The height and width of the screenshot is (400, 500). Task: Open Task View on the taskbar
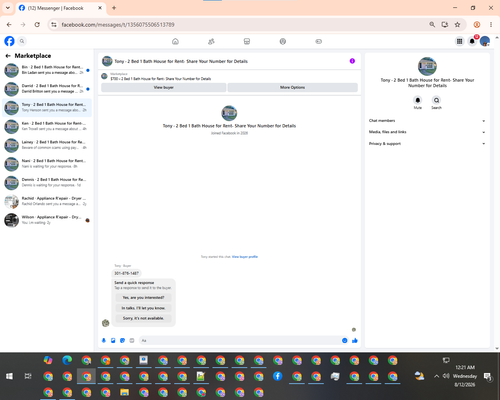tap(28, 376)
